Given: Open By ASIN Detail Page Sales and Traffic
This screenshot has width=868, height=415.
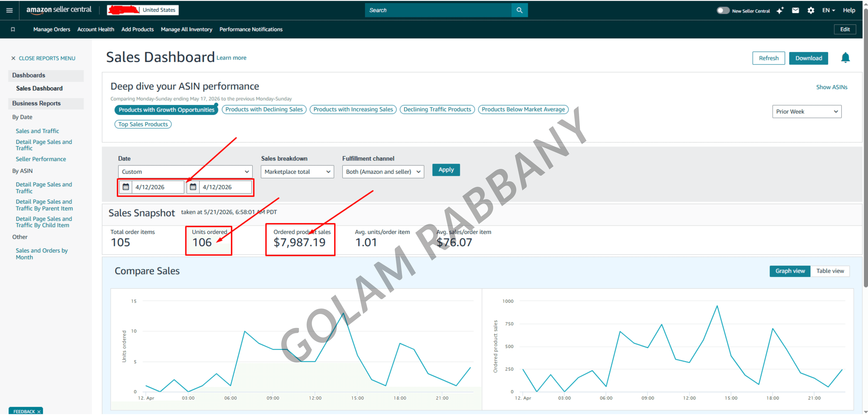Looking at the screenshot, I should 44,188.
